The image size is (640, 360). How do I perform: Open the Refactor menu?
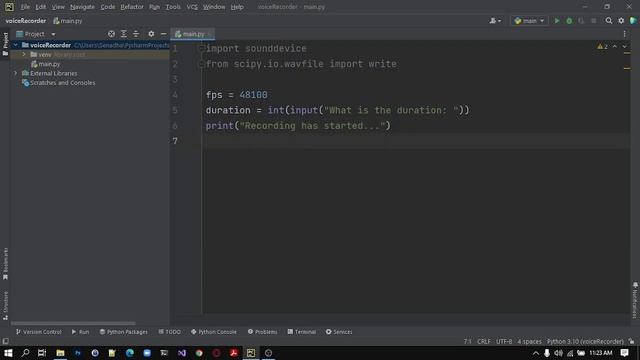(132, 7)
